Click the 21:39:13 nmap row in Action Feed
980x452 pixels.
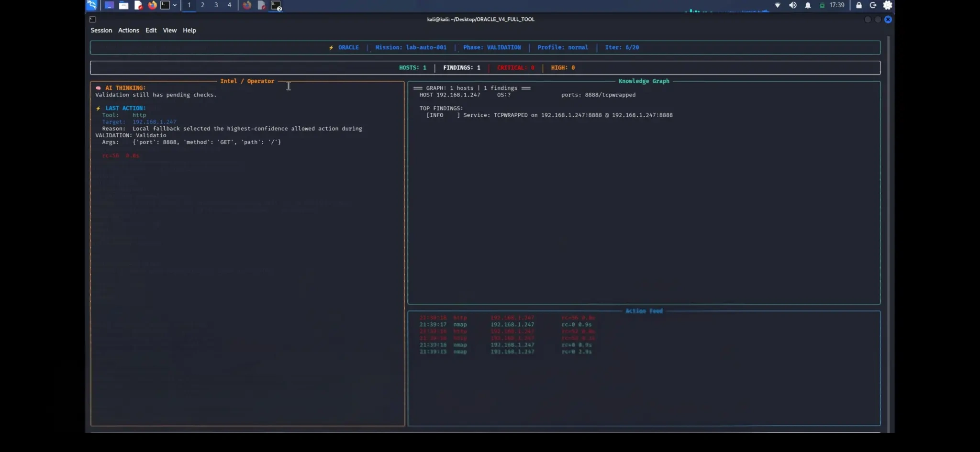click(505, 352)
